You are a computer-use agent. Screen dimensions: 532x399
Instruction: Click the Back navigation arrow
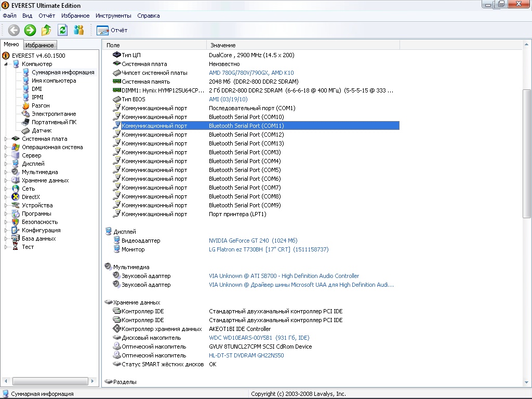[14, 30]
